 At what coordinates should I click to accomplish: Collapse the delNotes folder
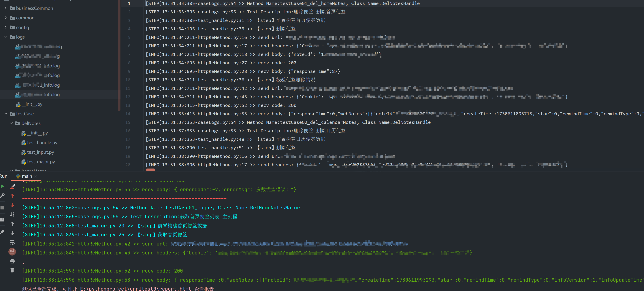pyautogui.click(x=11, y=123)
